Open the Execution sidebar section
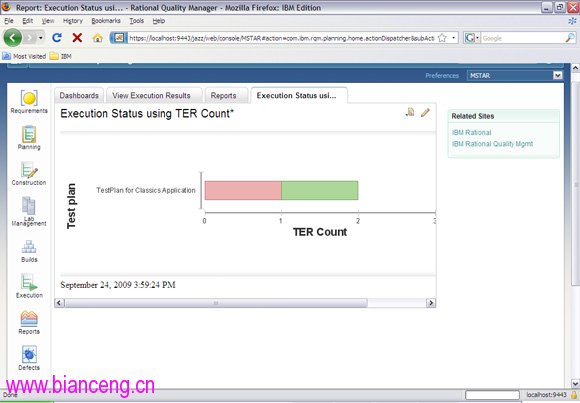580x403 pixels. (x=29, y=286)
